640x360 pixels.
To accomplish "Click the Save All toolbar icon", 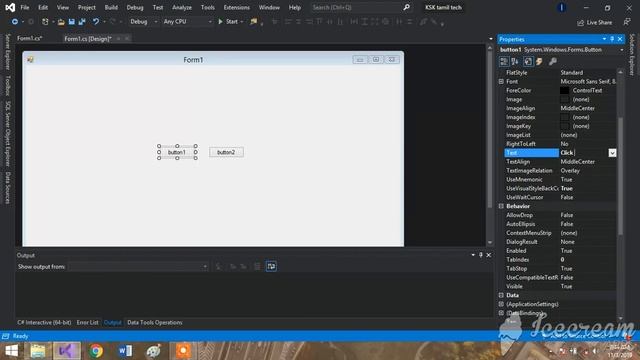I will pos(82,22).
